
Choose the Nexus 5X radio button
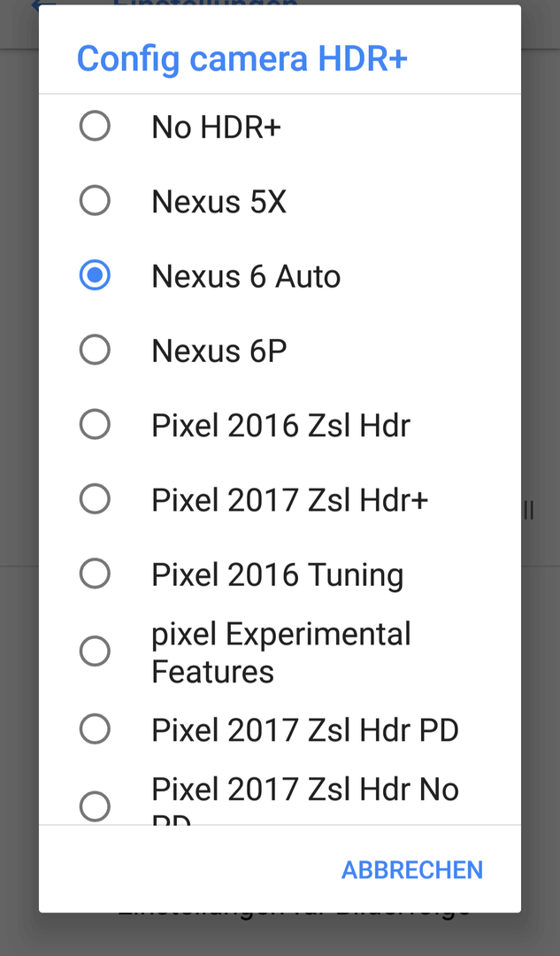[95, 201]
